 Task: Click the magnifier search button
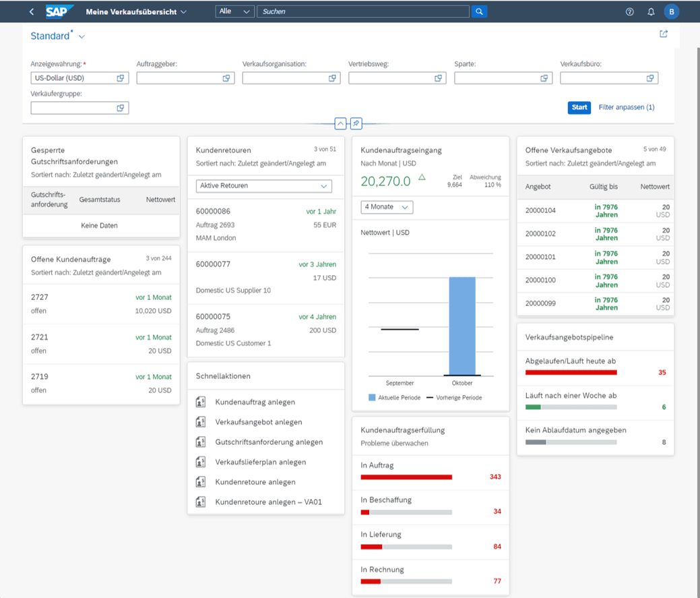point(479,11)
